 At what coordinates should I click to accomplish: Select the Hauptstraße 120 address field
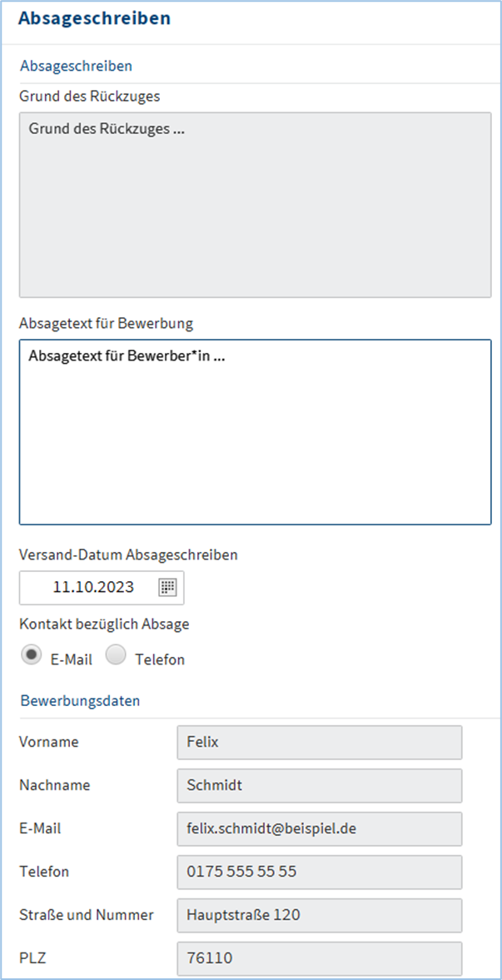tap(319, 915)
